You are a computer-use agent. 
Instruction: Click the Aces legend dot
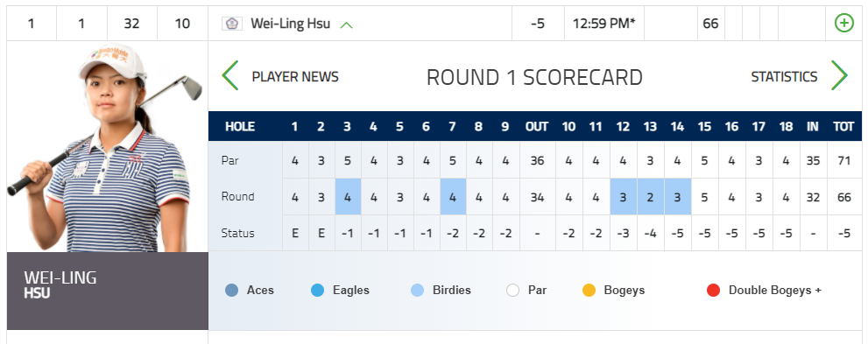232,290
